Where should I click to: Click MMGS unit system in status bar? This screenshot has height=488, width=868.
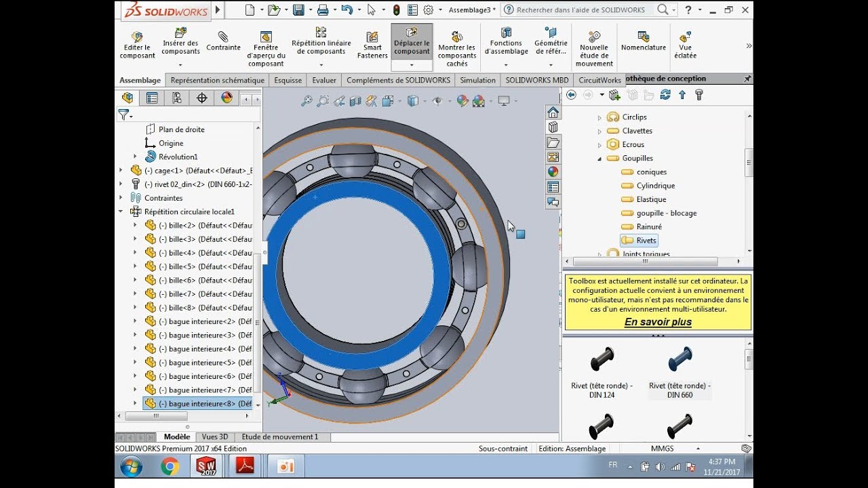pos(662,449)
